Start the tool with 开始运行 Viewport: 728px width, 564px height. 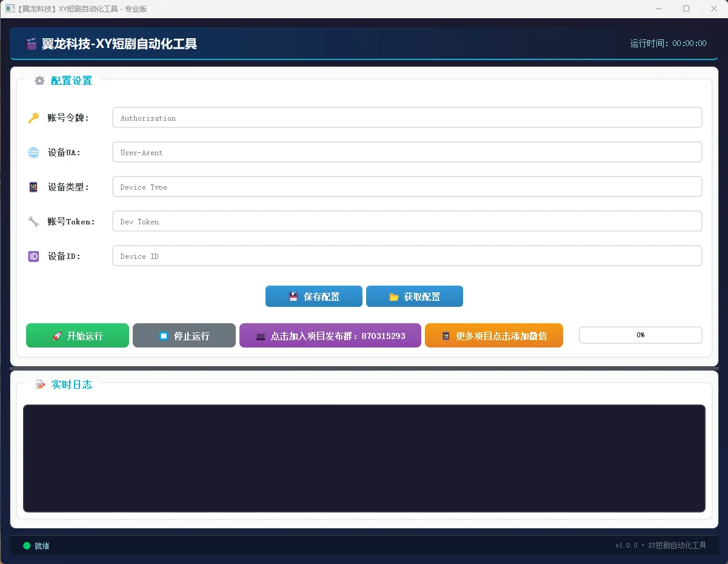pos(78,336)
